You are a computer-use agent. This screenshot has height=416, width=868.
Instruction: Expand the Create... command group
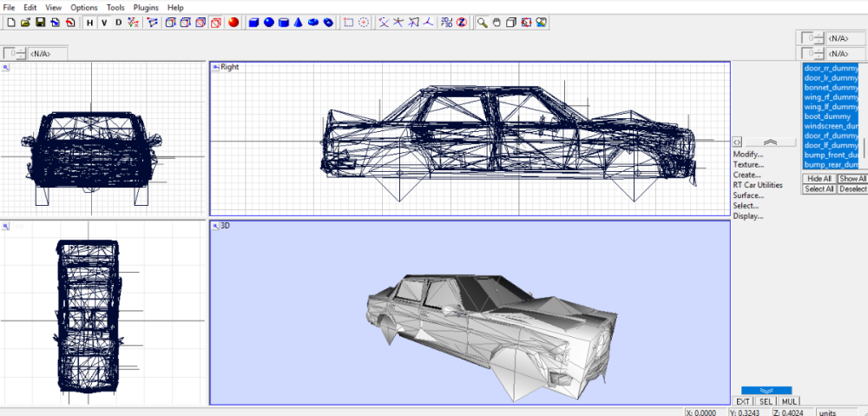[746, 175]
